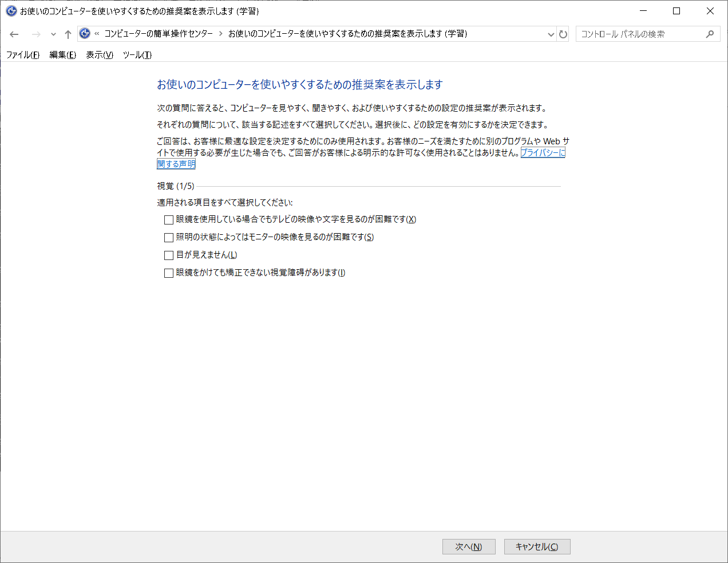
Task: Click the Ease of Access icon in the address bar
Action: coord(85,33)
